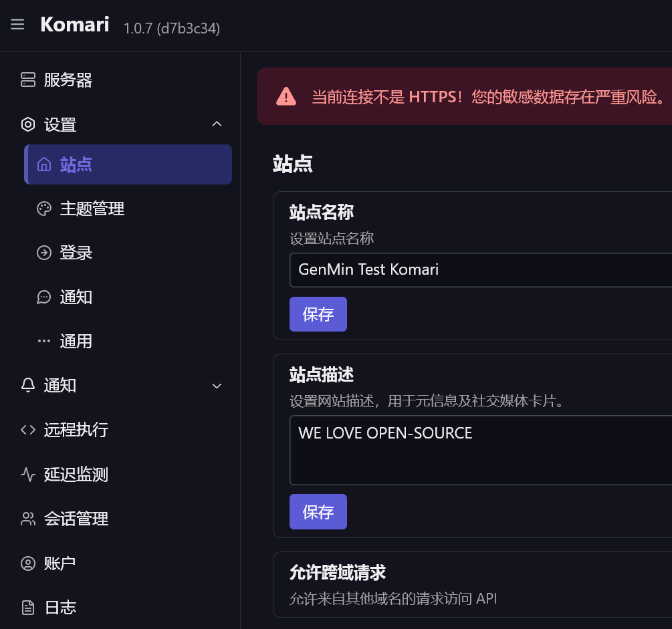
Task: Click the 账户 account icon
Action: click(x=27, y=563)
